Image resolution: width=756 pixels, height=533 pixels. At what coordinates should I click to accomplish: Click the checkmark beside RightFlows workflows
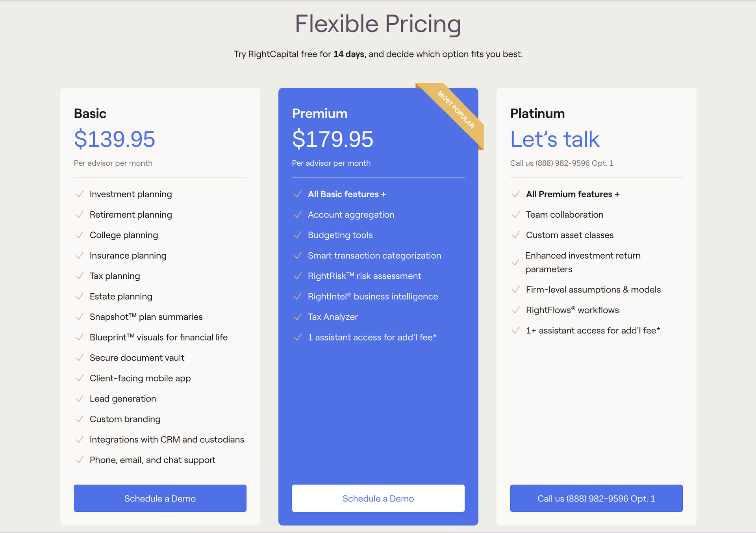point(516,310)
